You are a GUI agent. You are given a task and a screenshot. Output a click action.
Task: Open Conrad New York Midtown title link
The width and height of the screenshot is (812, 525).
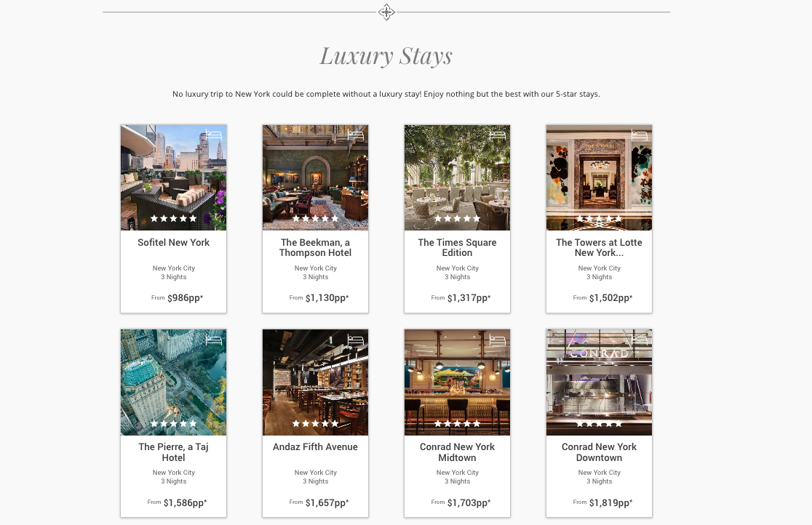[x=457, y=452]
